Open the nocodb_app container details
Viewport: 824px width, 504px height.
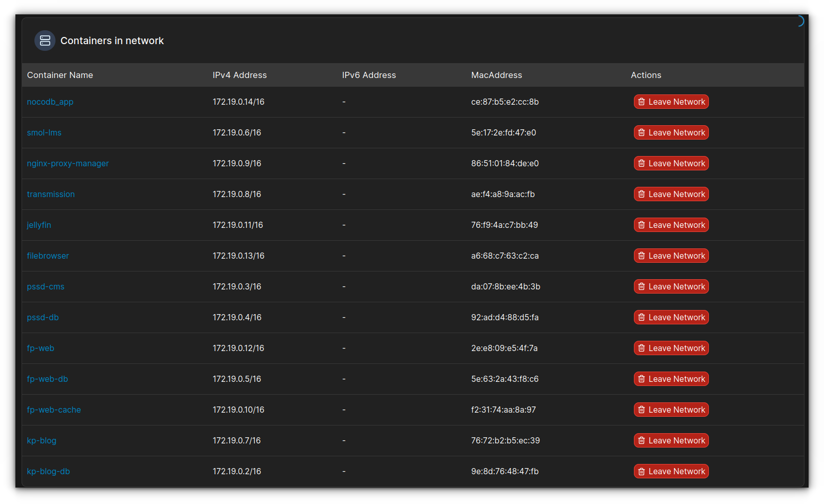(x=50, y=102)
